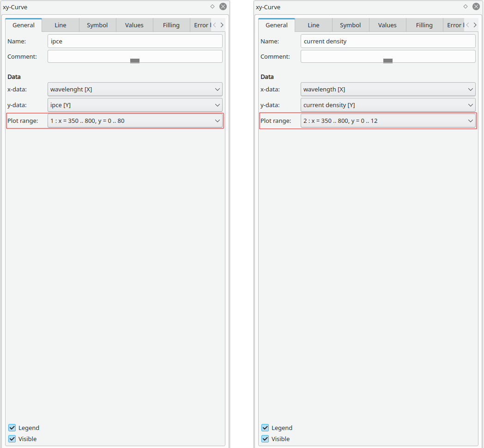Uncheck Legend for the ipce curve
Image resolution: width=484 pixels, height=448 pixels.
12,428
